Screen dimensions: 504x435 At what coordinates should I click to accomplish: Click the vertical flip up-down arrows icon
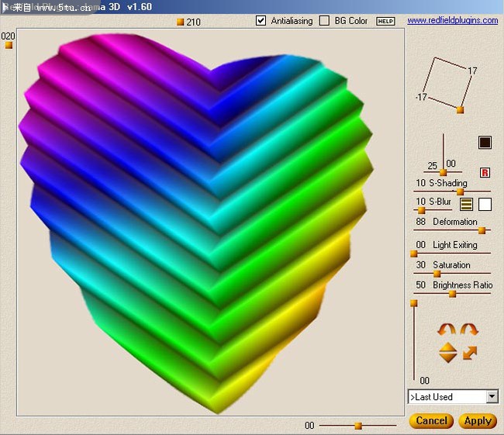[x=447, y=353]
